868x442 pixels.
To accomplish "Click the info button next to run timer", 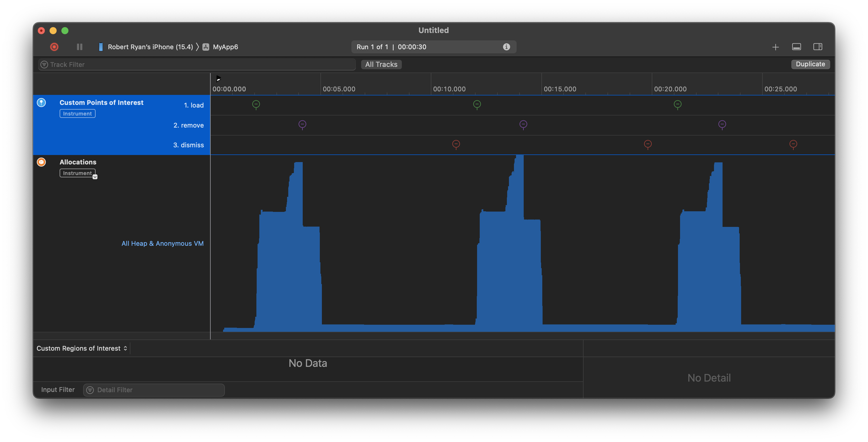I will tap(507, 46).
